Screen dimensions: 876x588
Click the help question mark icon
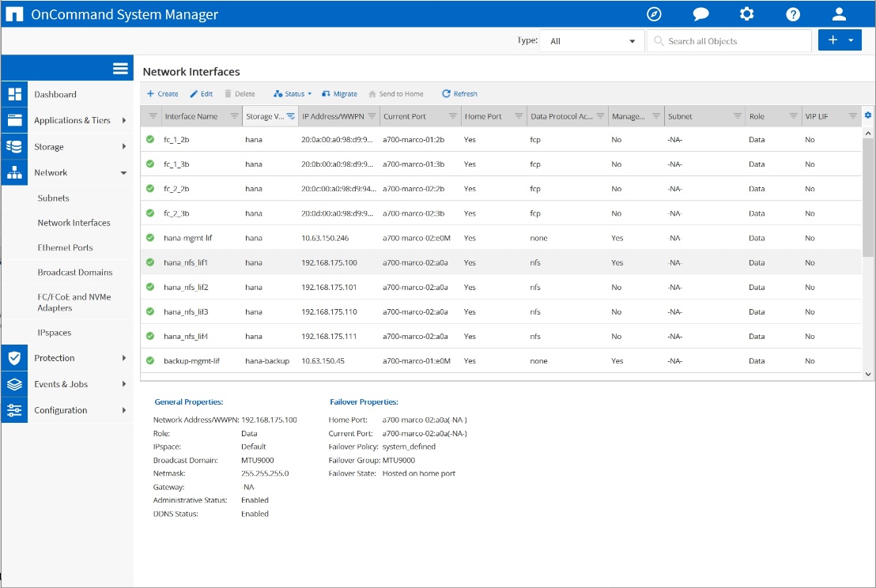point(793,14)
